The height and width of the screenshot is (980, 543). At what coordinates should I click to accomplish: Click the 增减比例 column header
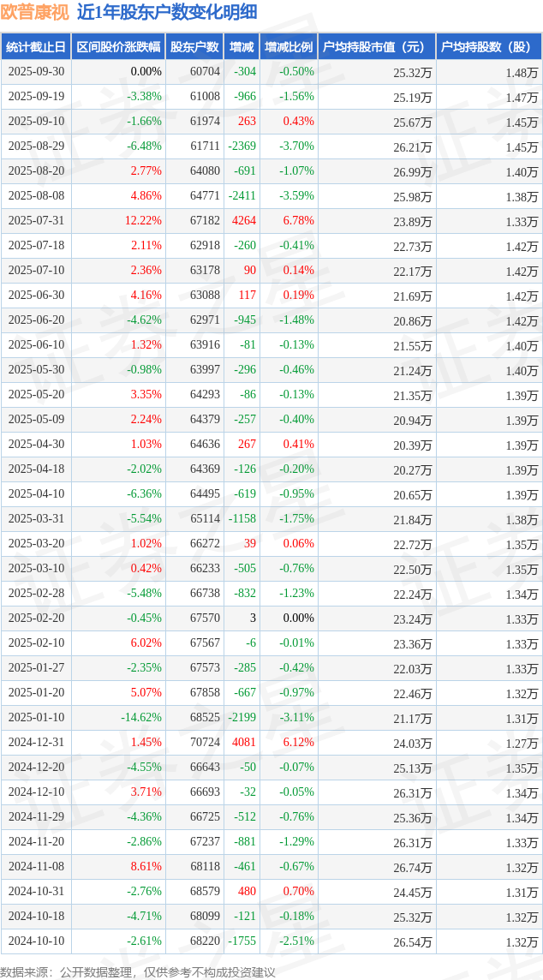[289, 47]
